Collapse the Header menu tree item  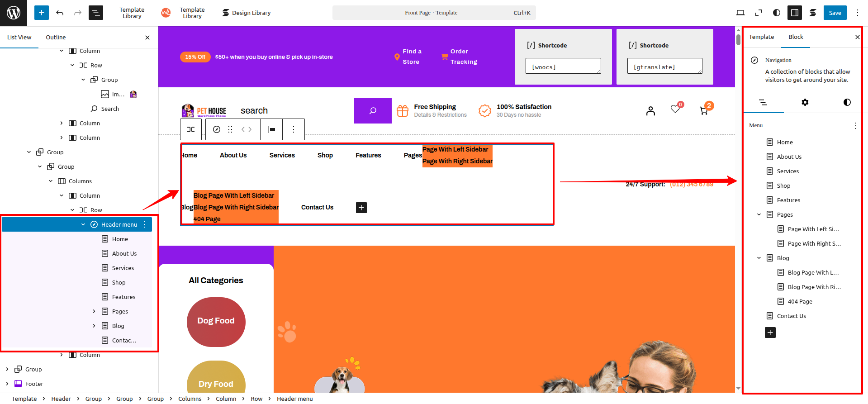(x=83, y=224)
